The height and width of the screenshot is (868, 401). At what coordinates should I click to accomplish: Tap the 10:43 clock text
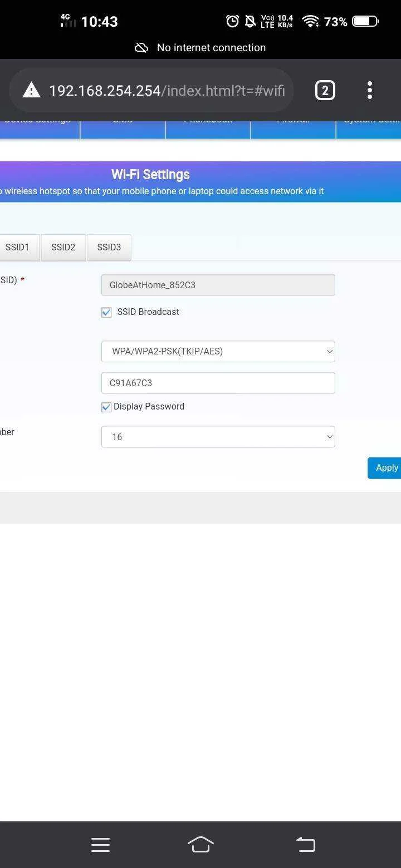click(99, 22)
